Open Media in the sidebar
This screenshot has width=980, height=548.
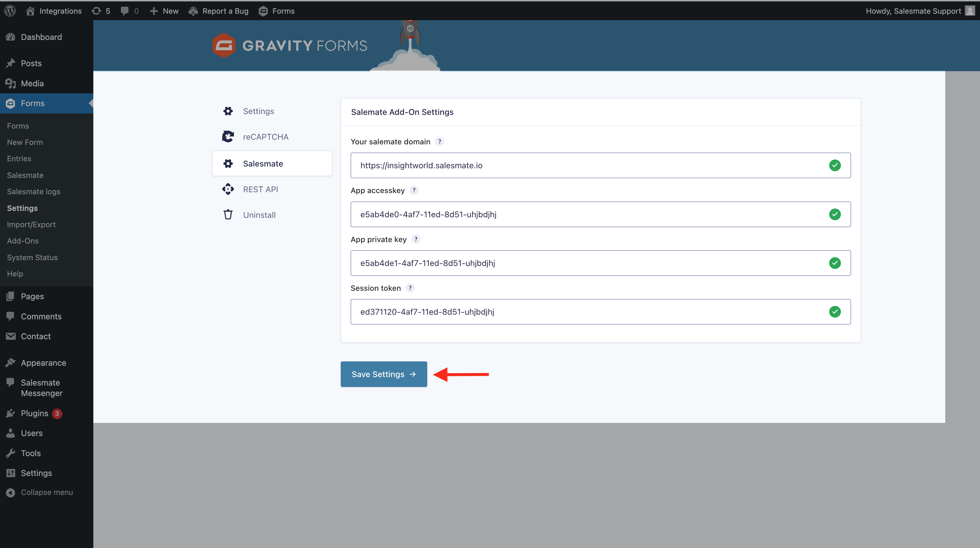coord(46,83)
